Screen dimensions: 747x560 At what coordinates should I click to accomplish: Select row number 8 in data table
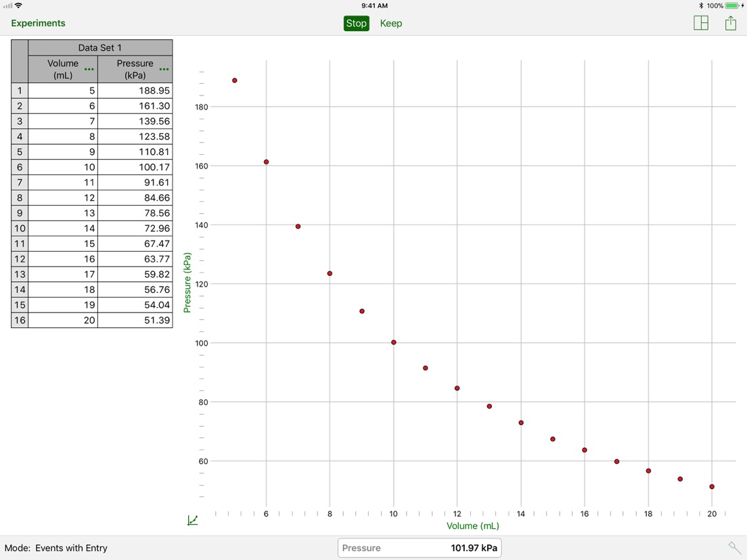20,197
